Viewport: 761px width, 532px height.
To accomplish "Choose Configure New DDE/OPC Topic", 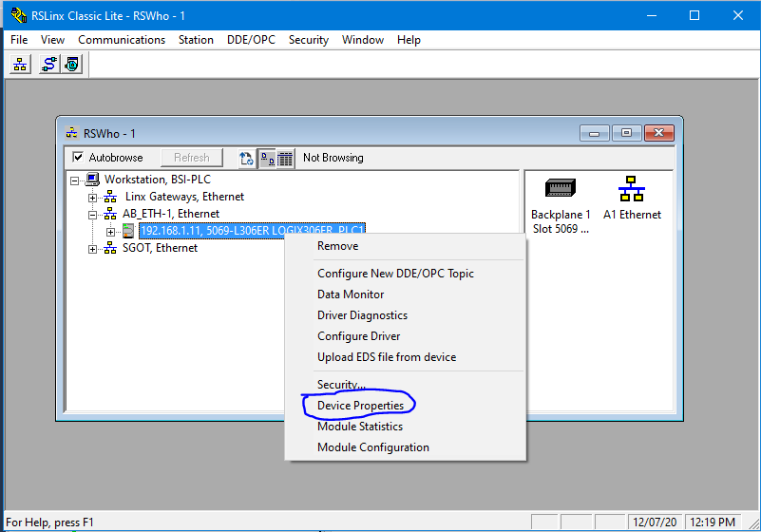I will [x=406, y=274].
